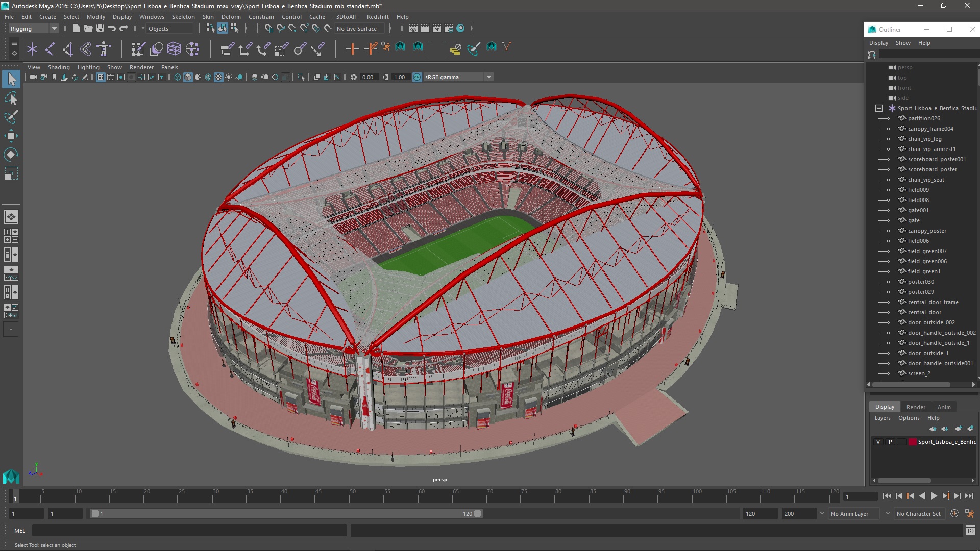980x551 pixels.
Task: Click the viewport gamma value field
Action: point(400,77)
